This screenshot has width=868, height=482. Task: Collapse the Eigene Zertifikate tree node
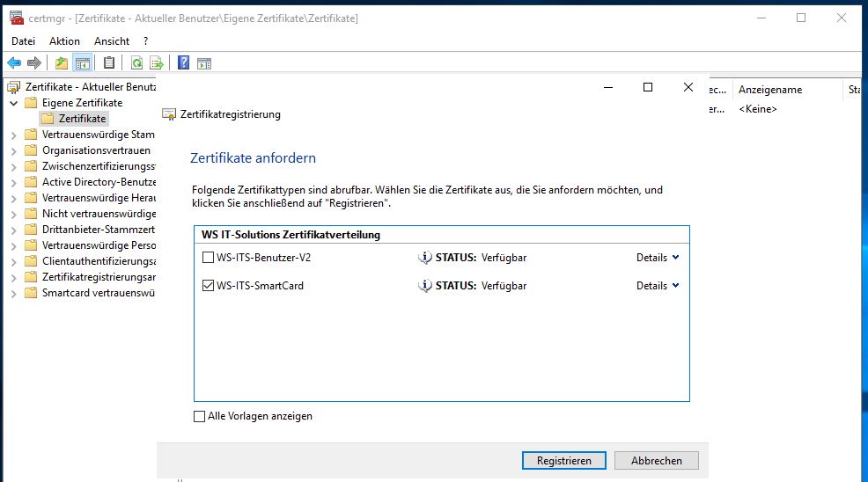pyautogui.click(x=14, y=103)
